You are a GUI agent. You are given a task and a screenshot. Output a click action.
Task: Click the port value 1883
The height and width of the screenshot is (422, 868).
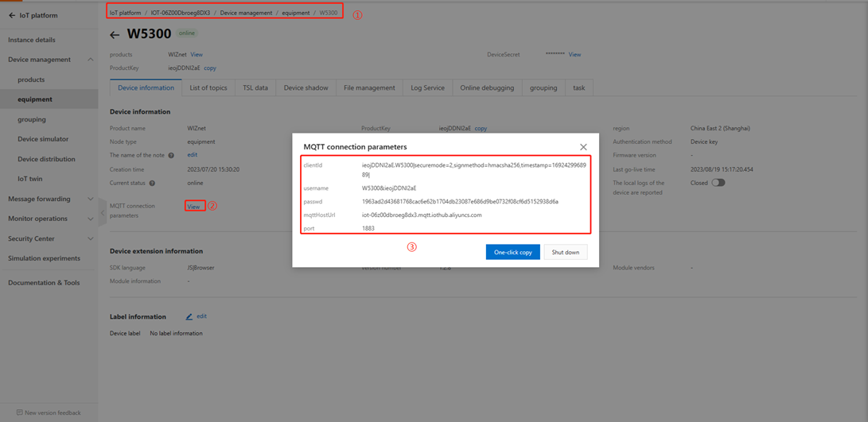click(368, 228)
